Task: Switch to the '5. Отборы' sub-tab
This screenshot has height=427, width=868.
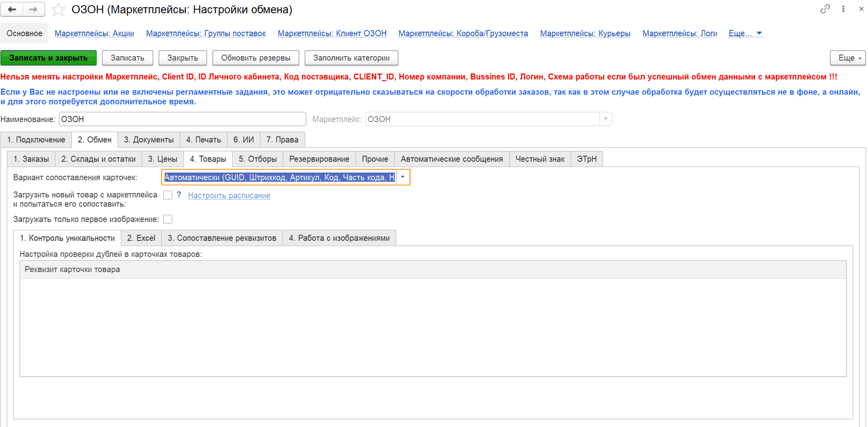Action: [258, 159]
